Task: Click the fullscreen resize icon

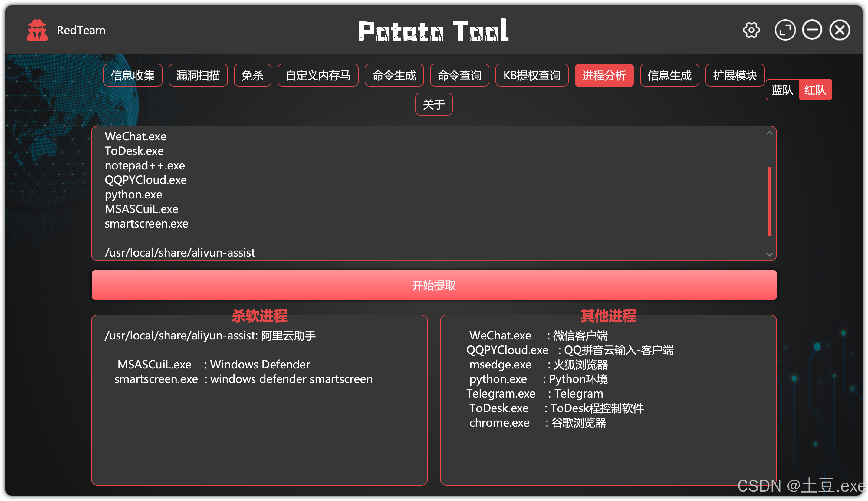Action: [x=785, y=30]
